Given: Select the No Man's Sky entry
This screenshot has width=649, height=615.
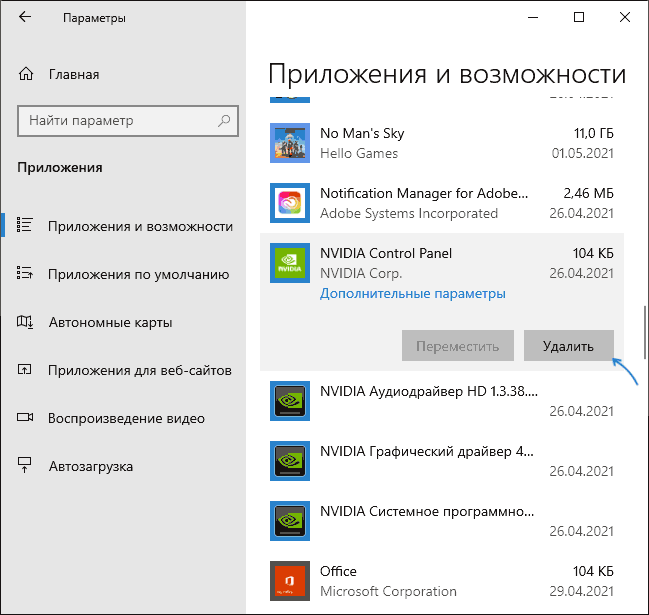Looking at the screenshot, I should coord(442,143).
